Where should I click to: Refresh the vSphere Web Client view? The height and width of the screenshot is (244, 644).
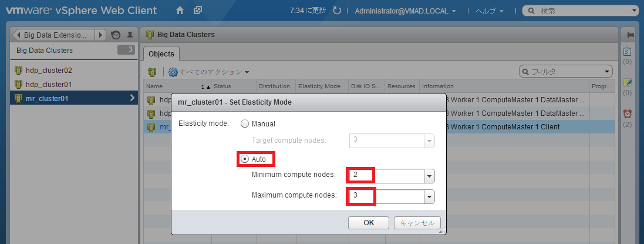point(337,11)
